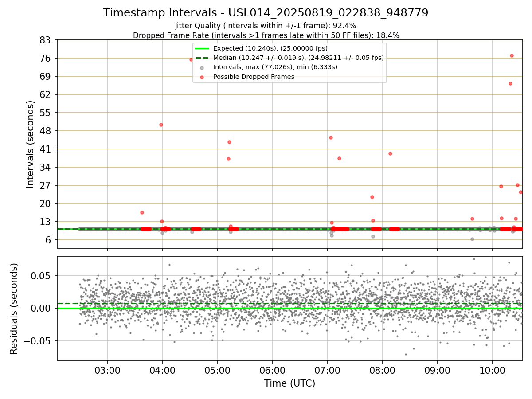Click the red point near 50 seconds at 04:00

coord(161,125)
